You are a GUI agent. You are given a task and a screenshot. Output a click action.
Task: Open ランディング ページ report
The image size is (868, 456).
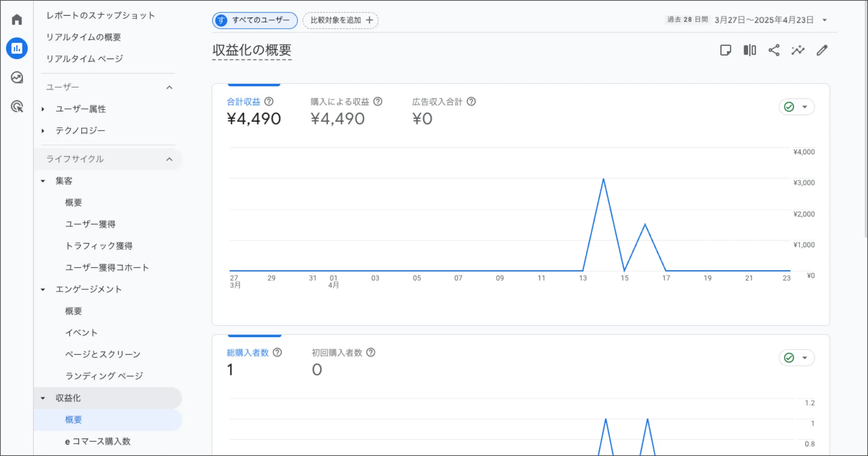[104, 376]
